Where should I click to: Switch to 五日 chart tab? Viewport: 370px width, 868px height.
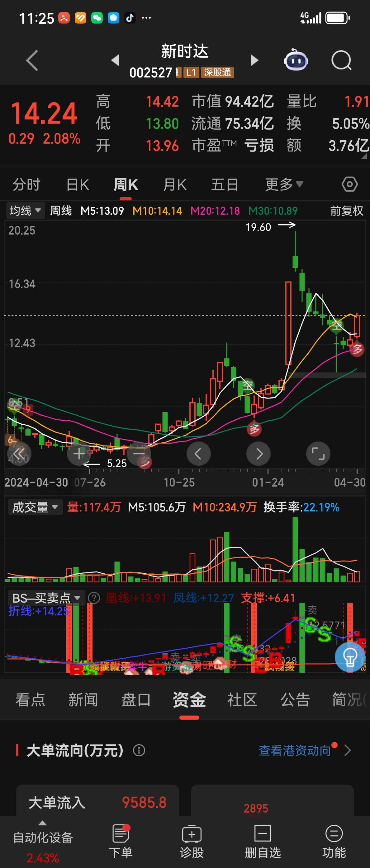[x=225, y=184]
